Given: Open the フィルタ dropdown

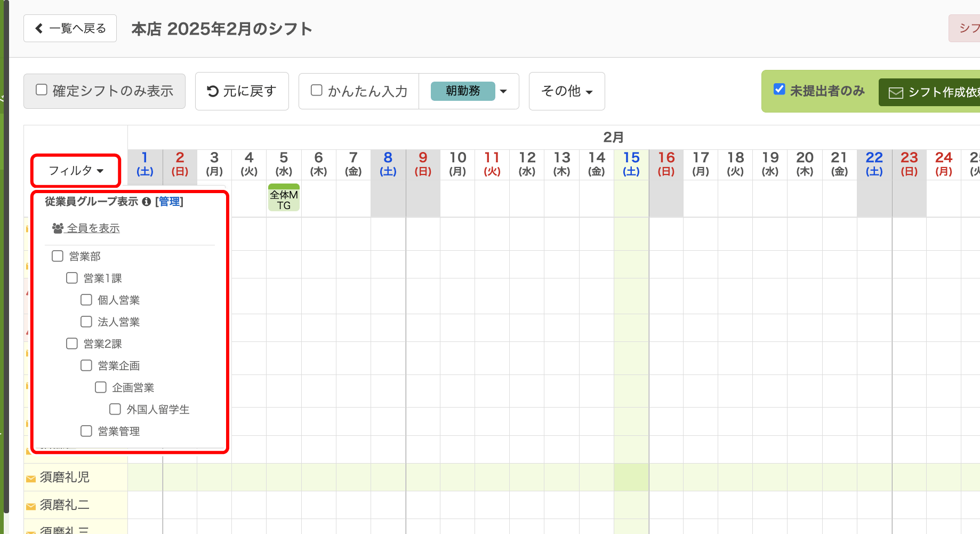Looking at the screenshot, I should tap(76, 171).
